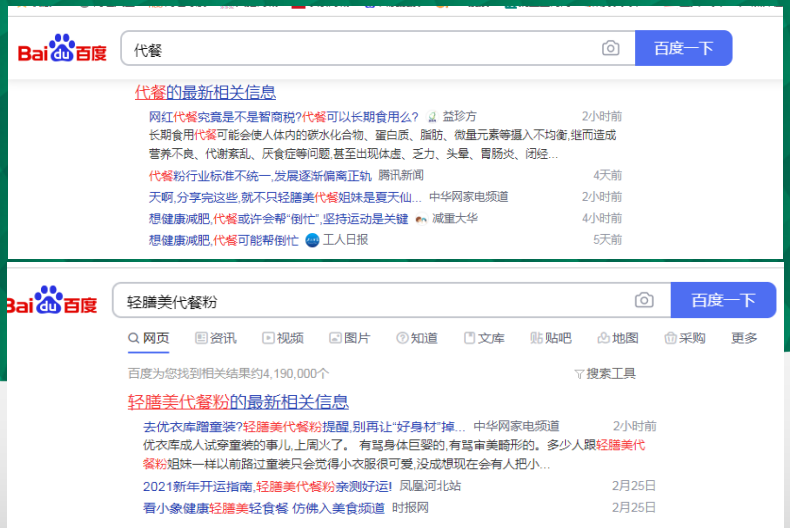
Task: Click the 减重大华 source icon
Action: pyautogui.click(x=421, y=219)
